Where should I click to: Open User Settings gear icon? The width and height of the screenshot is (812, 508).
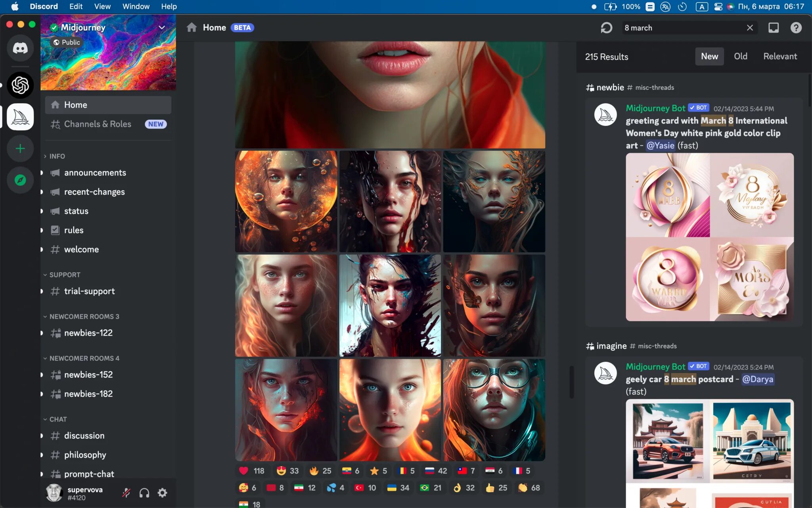pos(162,493)
